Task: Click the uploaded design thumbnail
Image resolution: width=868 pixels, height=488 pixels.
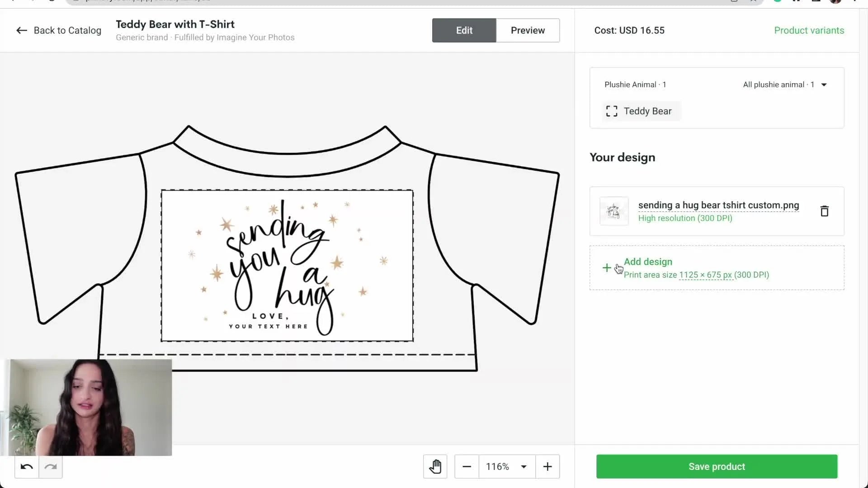Action: click(x=613, y=211)
